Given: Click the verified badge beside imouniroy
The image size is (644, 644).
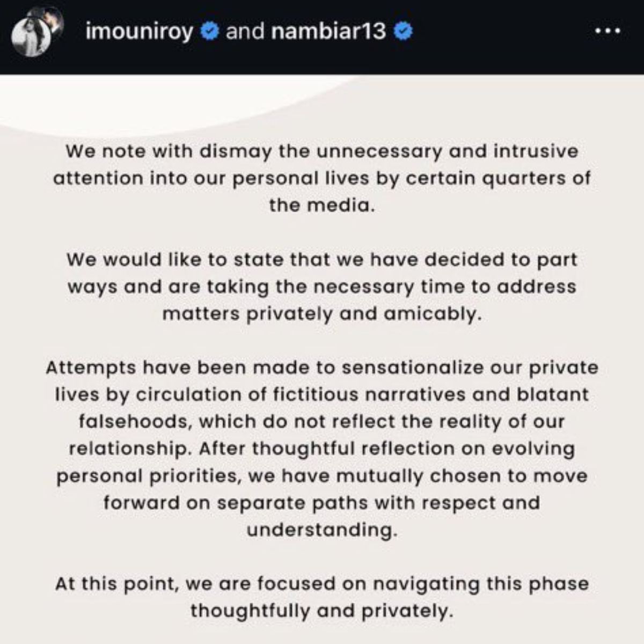Looking at the screenshot, I should [x=210, y=32].
